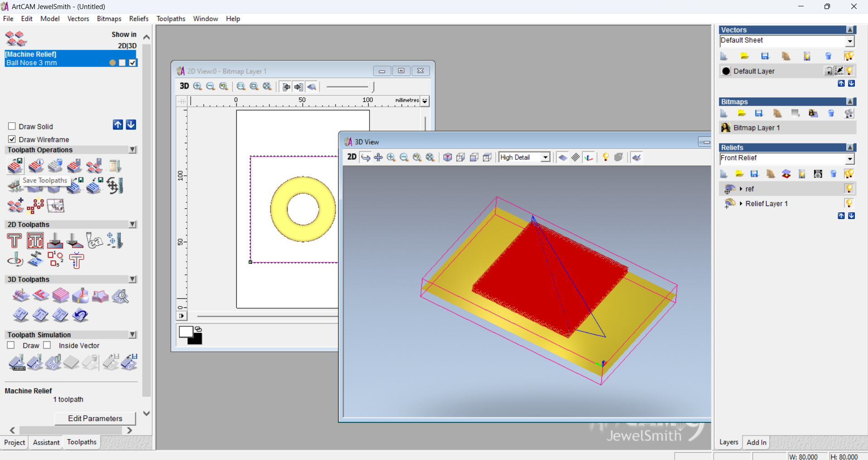Viewport: 868px width, 460px height.
Task: Switch the 3D View to 2D with the 2D icon
Action: 351,157
